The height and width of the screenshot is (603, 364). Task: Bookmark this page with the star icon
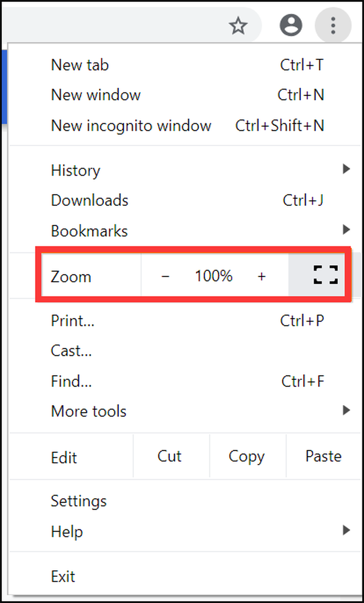coord(238,25)
